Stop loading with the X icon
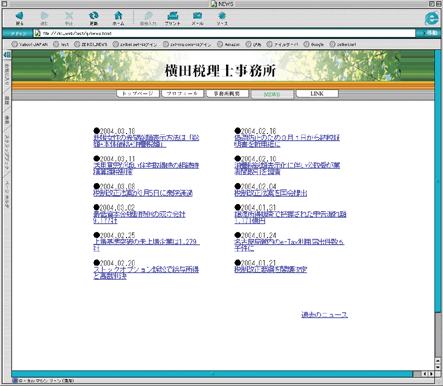Screen dimensions: 443x386 coord(69,18)
